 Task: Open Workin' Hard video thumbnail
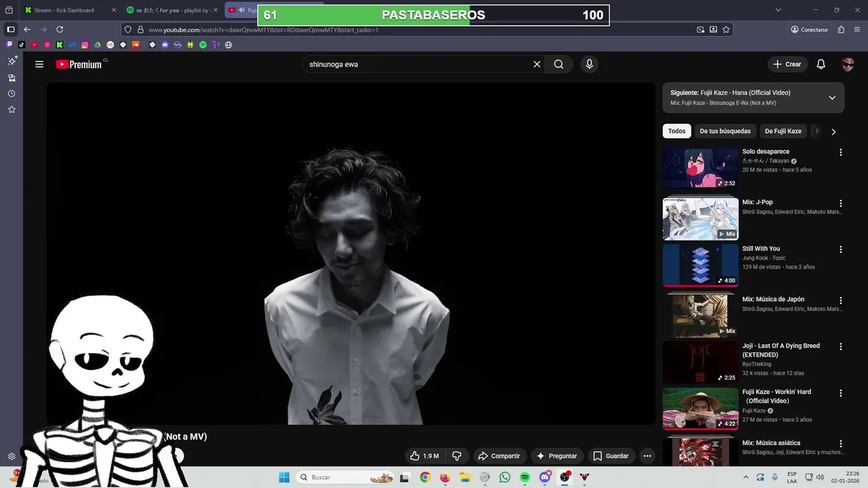click(x=701, y=409)
